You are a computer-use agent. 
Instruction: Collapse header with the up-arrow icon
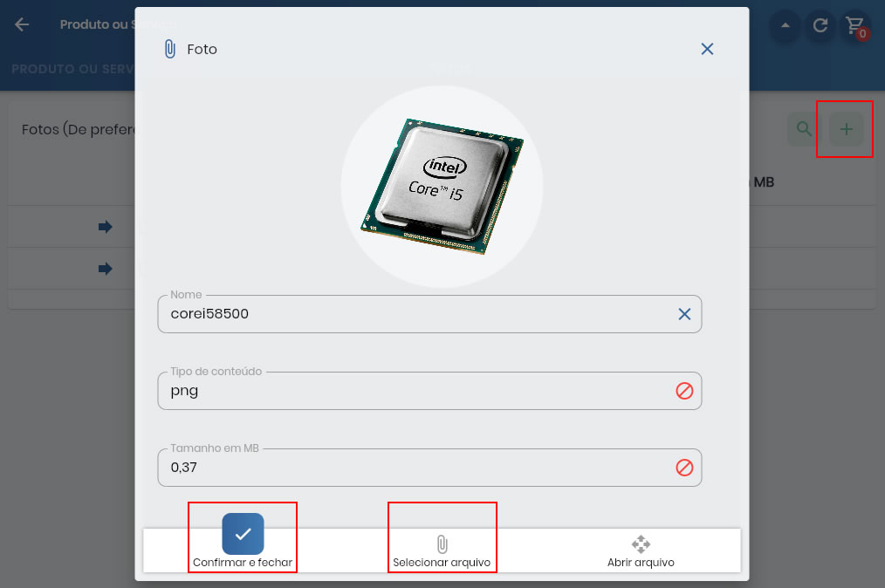pos(786,25)
